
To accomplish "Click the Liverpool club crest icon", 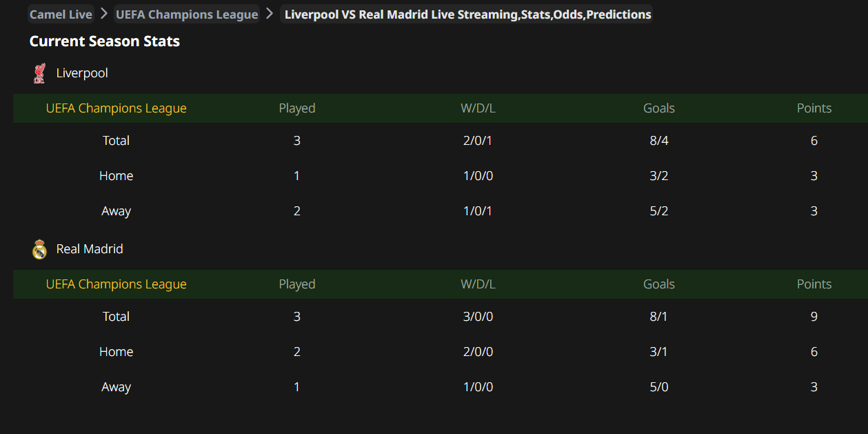I will click(x=39, y=73).
